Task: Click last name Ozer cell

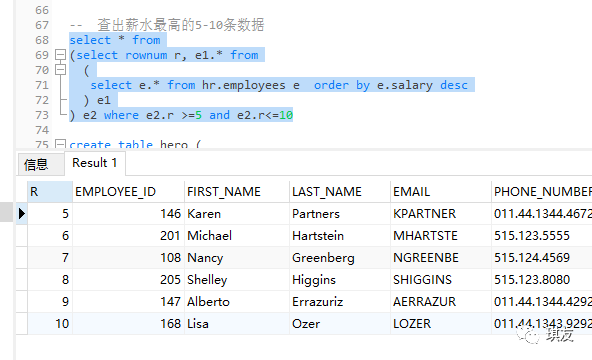Action: (340, 323)
